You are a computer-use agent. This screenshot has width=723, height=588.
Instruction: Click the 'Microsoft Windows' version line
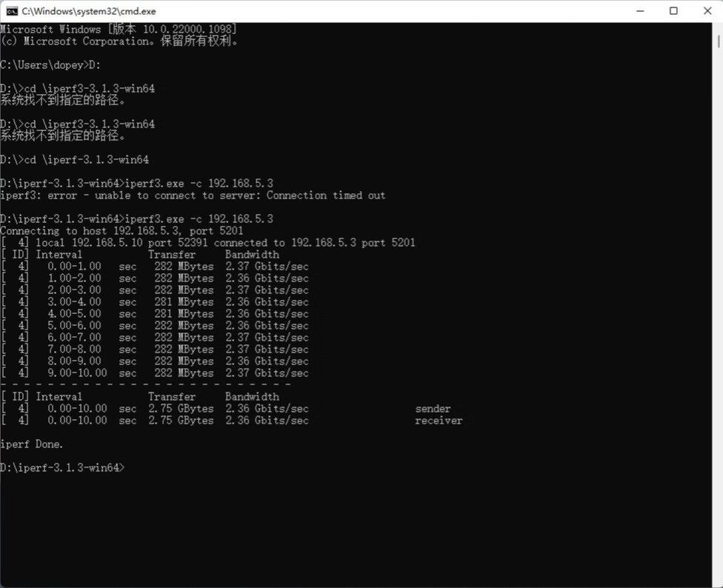[x=119, y=30]
